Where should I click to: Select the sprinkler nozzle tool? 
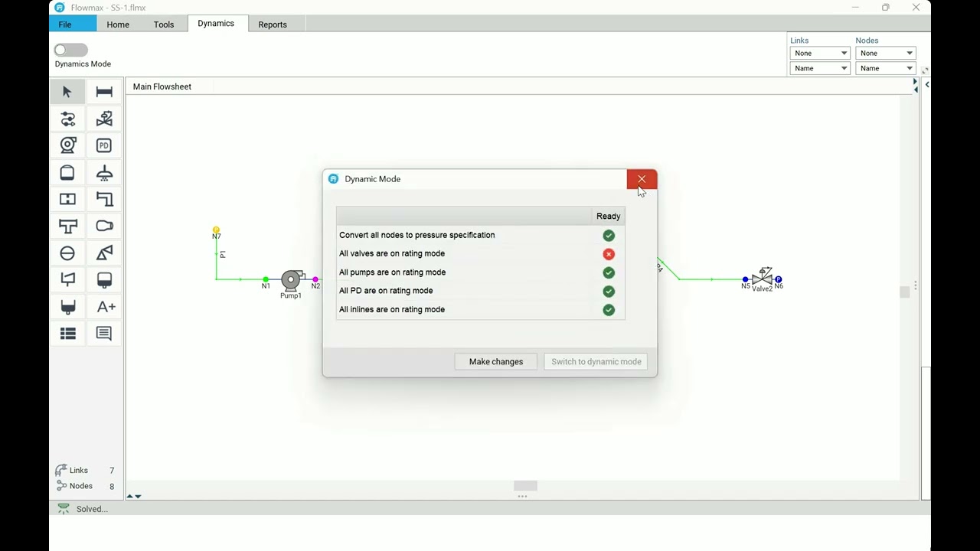coord(104,172)
